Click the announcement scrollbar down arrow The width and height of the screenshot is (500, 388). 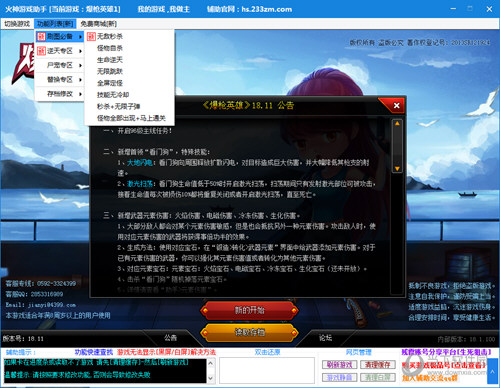(x=397, y=168)
